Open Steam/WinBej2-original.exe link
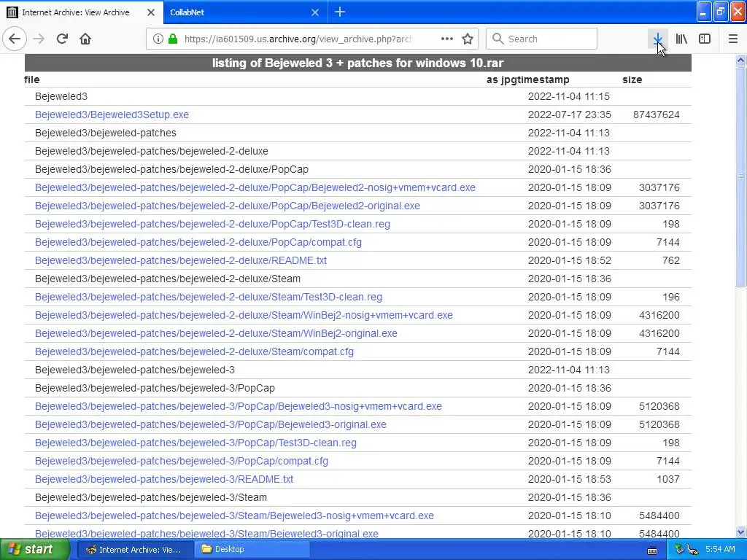The height and width of the screenshot is (560, 747). (x=216, y=333)
